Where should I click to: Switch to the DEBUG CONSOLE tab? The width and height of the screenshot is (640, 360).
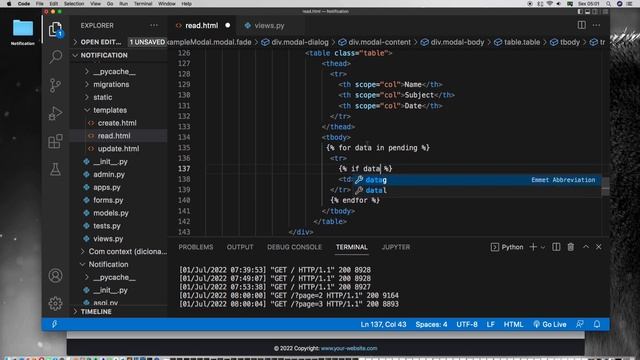click(x=294, y=247)
